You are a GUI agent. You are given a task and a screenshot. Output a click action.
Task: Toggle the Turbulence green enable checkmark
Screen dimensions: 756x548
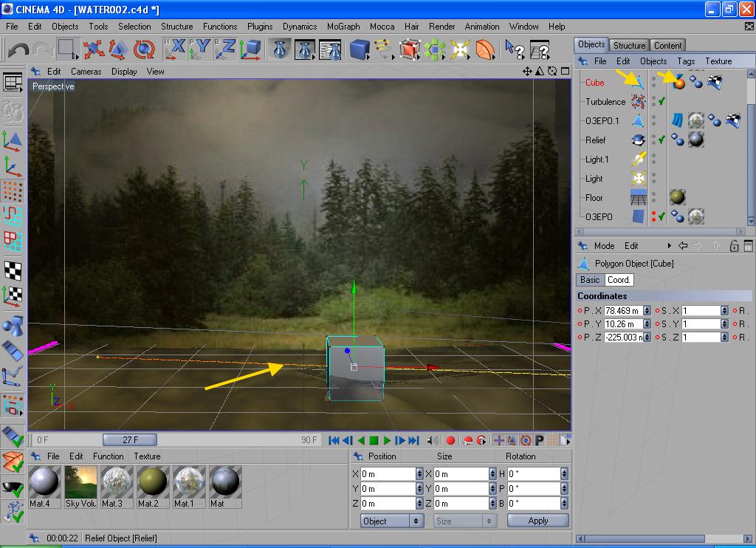pyautogui.click(x=662, y=102)
